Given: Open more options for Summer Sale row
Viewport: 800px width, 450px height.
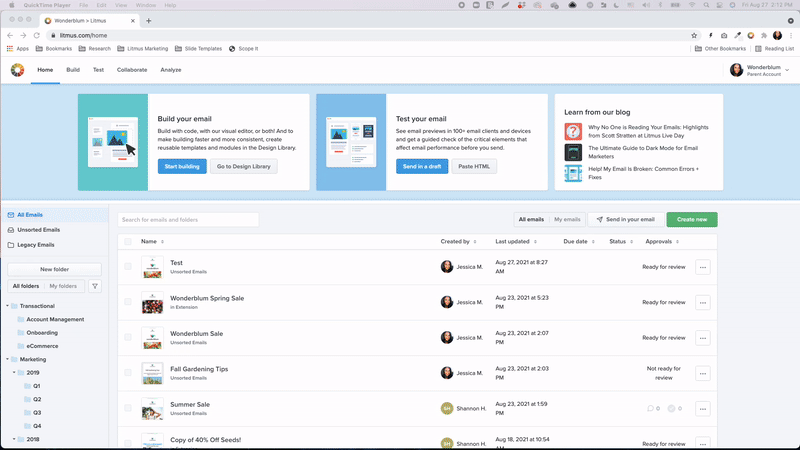Looking at the screenshot, I should click(x=703, y=409).
